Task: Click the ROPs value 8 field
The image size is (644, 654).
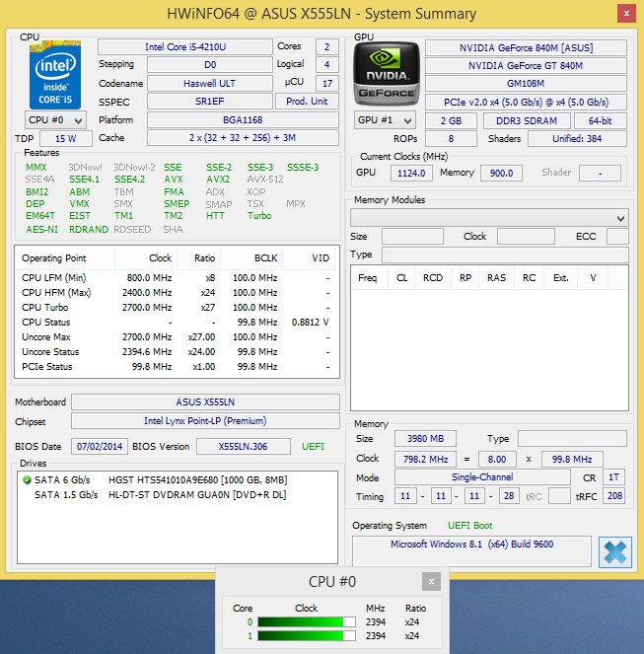Action: (x=451, y=139)
